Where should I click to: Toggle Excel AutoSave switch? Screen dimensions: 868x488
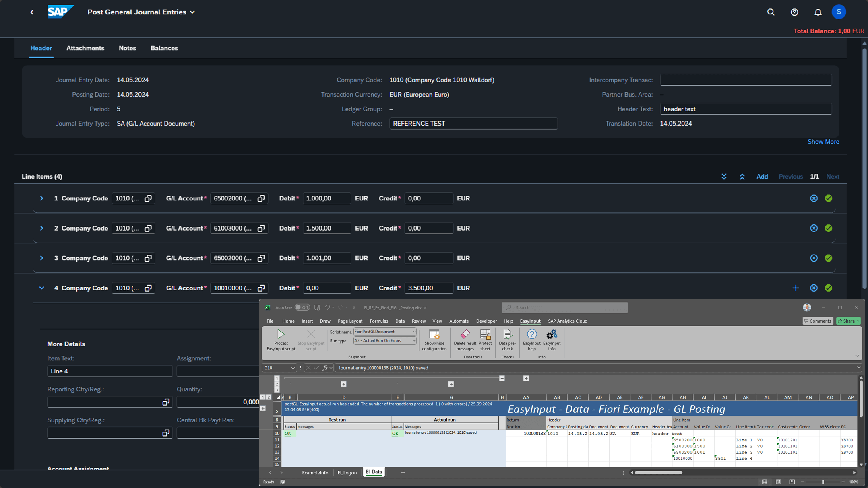pyautogui.click(x=302, y=307)
